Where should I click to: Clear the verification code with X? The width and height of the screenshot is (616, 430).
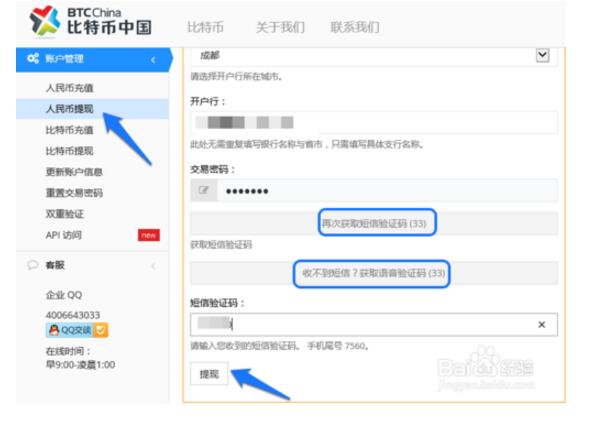point(542,325)
